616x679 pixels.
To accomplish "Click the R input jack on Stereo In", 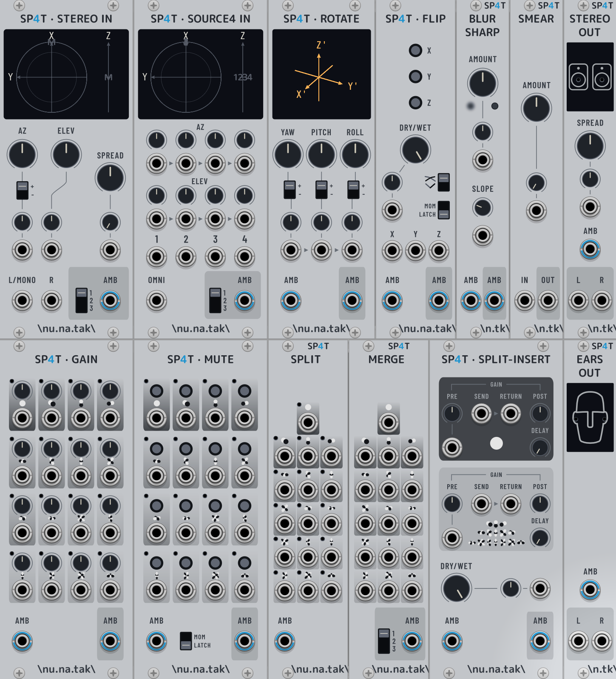I will (51, 300).
